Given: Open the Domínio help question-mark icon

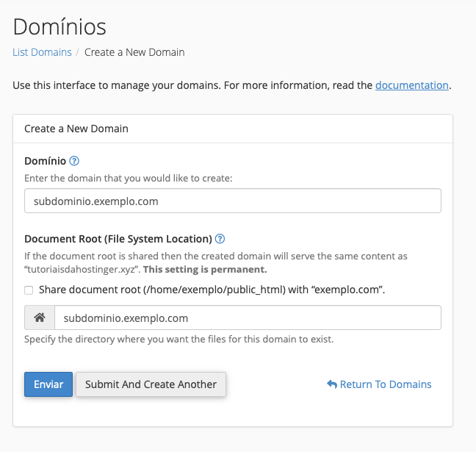Looking at the screenshot, I should pos(74,161).
